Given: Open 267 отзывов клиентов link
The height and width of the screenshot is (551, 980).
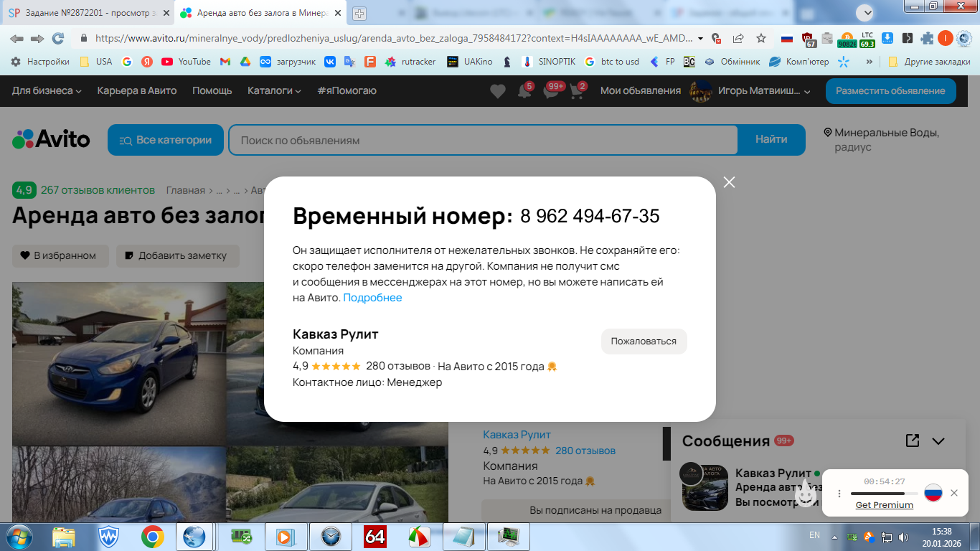Looking at the screenshot, I should (98, 190).
